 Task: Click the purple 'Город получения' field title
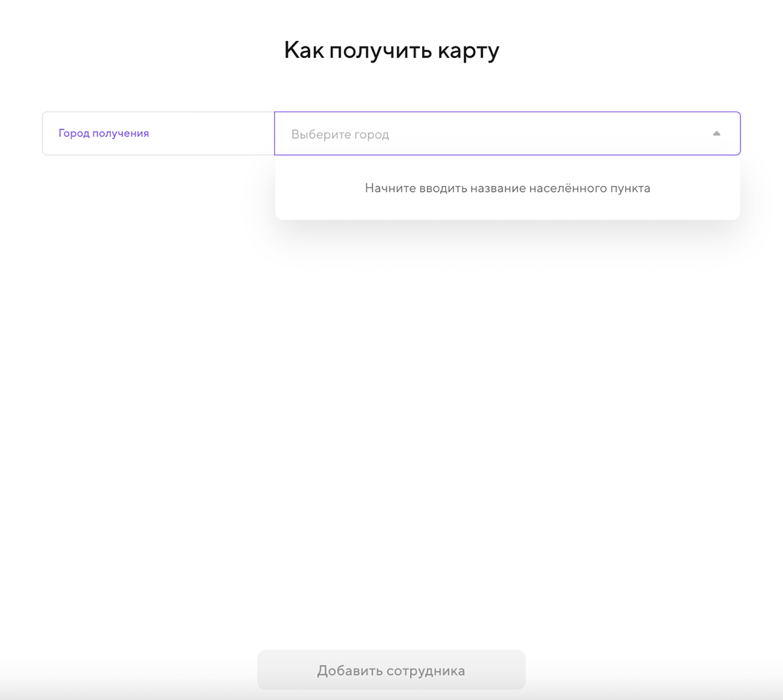pyautogui.click(x=104, y=133)
